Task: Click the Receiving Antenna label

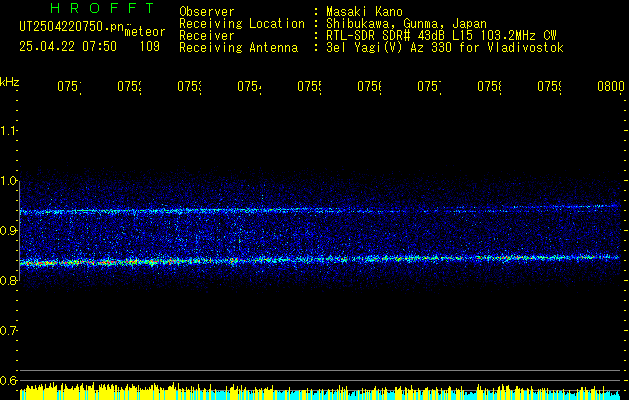Action: point(238,48)
